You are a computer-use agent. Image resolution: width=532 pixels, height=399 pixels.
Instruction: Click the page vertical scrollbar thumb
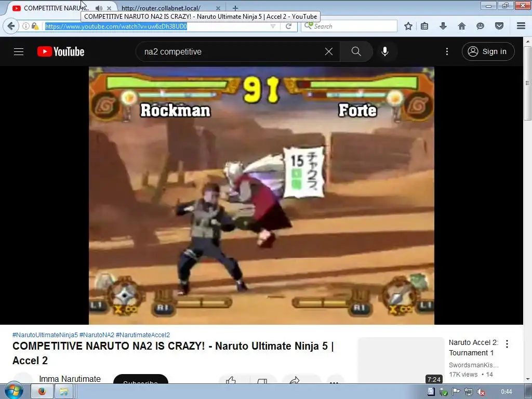[x=527, y=83]
